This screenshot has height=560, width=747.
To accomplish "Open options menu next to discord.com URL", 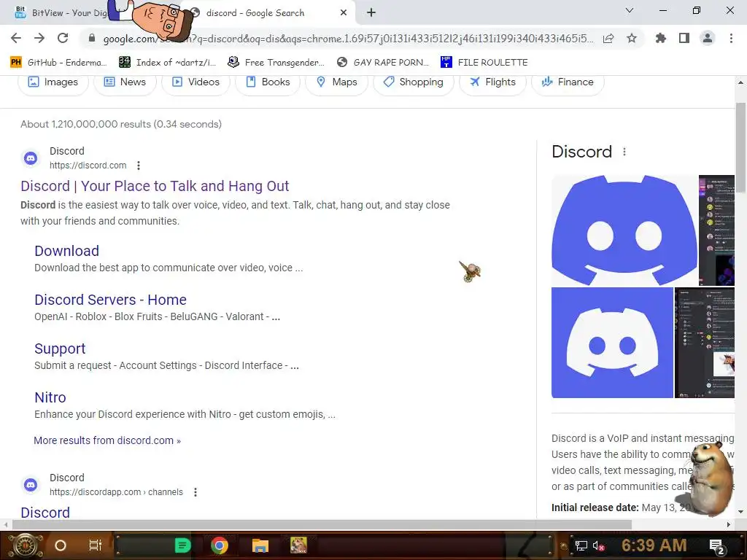I will (139, 166).
